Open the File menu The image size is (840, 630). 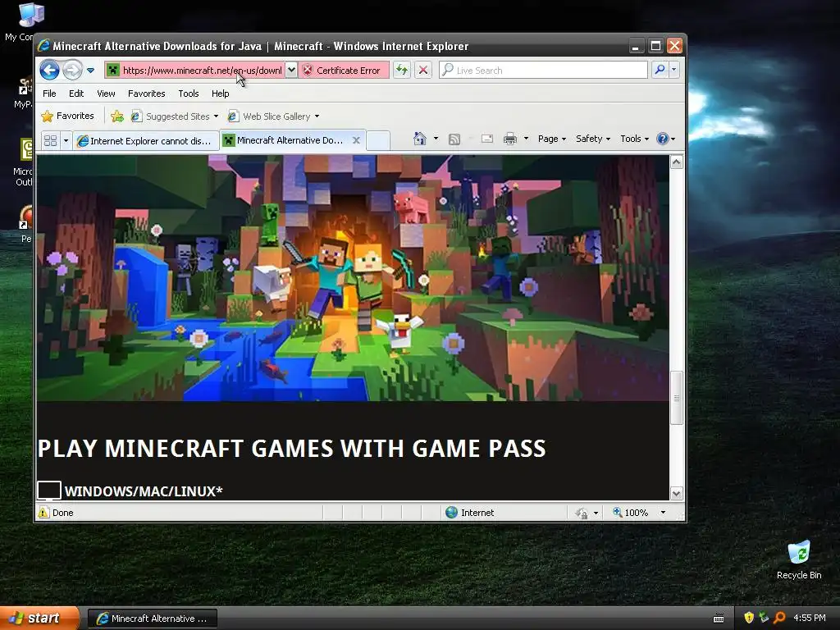tap(49, 94)
